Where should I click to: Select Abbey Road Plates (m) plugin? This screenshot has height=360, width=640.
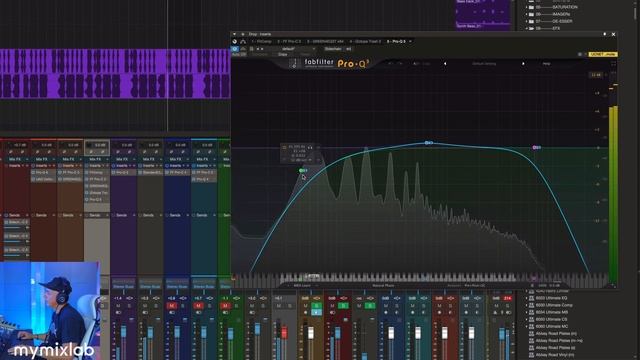[556, 333]
